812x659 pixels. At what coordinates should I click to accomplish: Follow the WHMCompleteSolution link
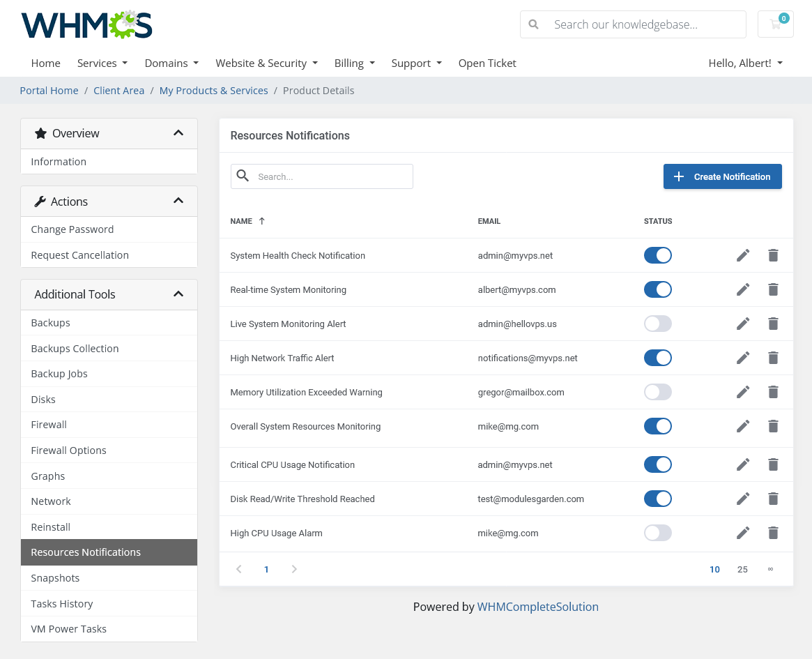(x=537, y=607)
